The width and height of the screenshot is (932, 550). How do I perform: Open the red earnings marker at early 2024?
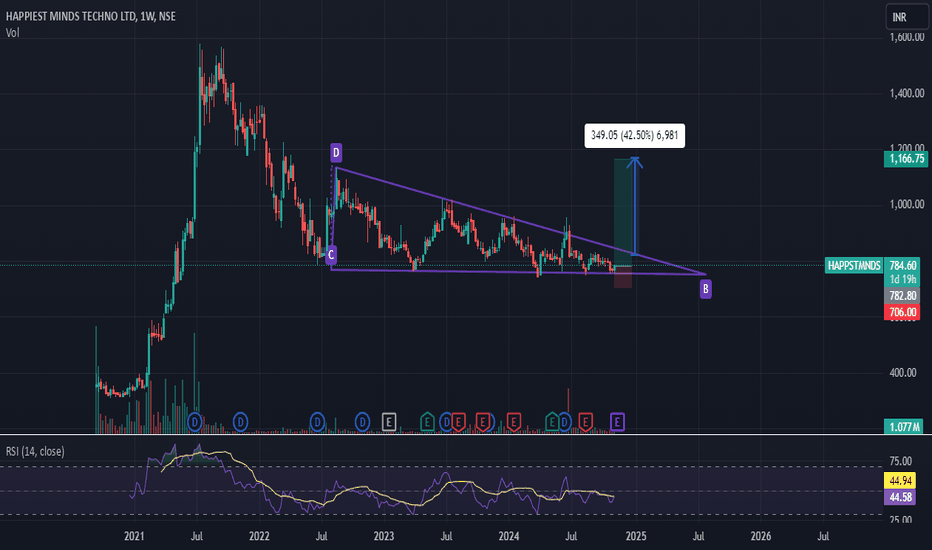click(x=514, y=422)
